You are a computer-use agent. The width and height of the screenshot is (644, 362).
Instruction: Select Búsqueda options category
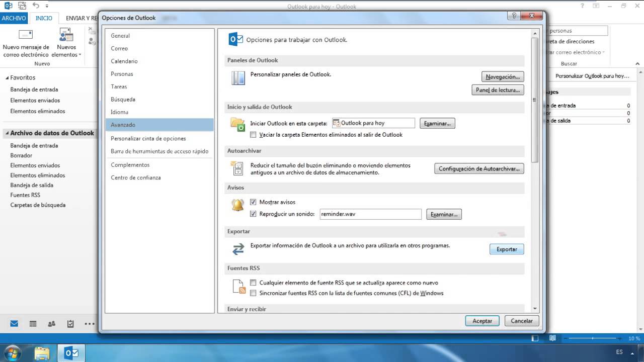point(159,100)
